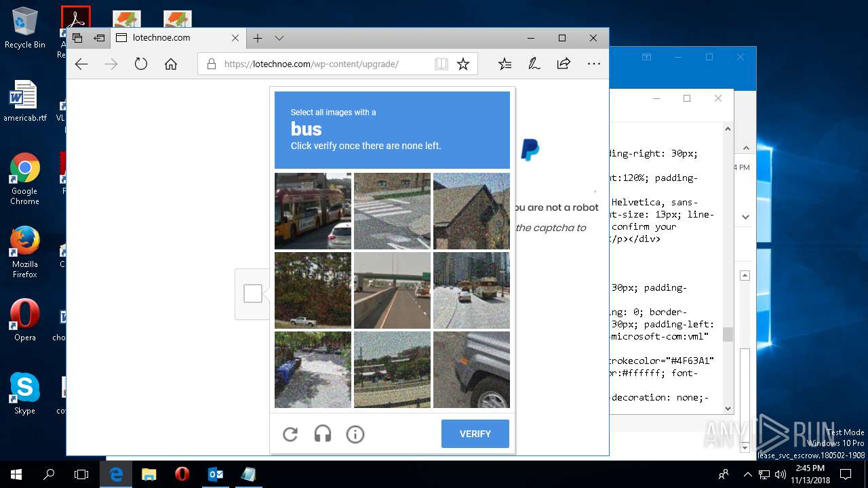Launch Mozilla Firefox desktop shortcut
This screenshot has height=488, width=868.
tap(25, 252)
